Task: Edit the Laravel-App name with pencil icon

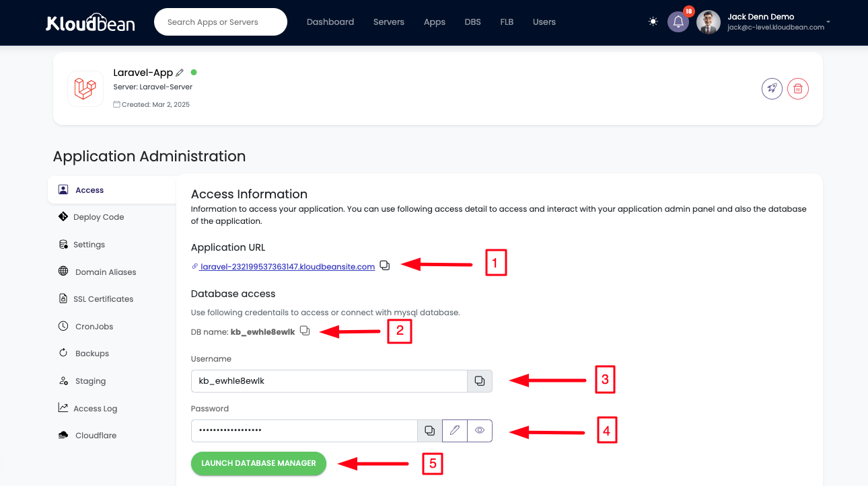Action: coord(180,73)
